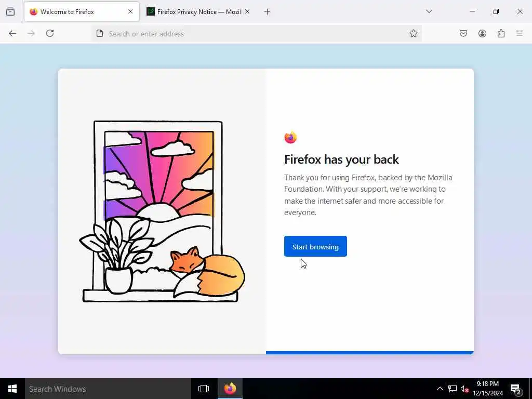Click the Firefox logo above the heading

coord(291,137)
